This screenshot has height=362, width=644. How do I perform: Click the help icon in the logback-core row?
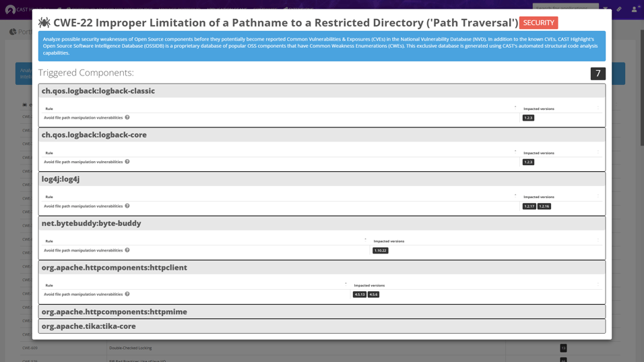click(127, 162)
